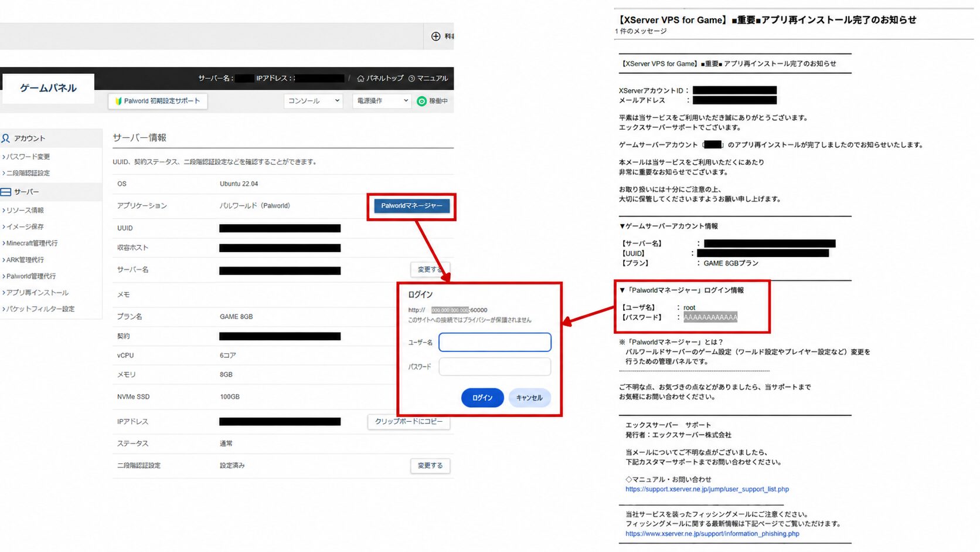Select the highlighted password text in email

[x=710, y=317]
